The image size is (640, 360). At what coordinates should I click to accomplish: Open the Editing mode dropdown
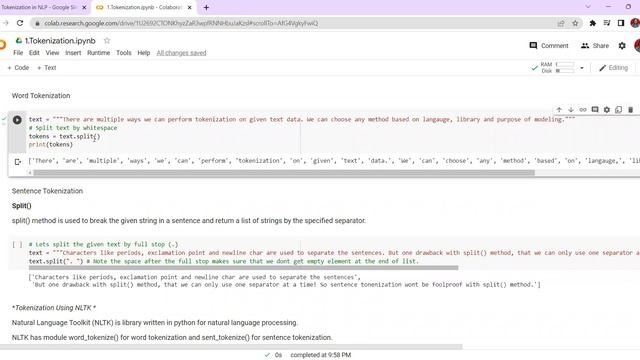pyautogui.click(x=613, y=68)
